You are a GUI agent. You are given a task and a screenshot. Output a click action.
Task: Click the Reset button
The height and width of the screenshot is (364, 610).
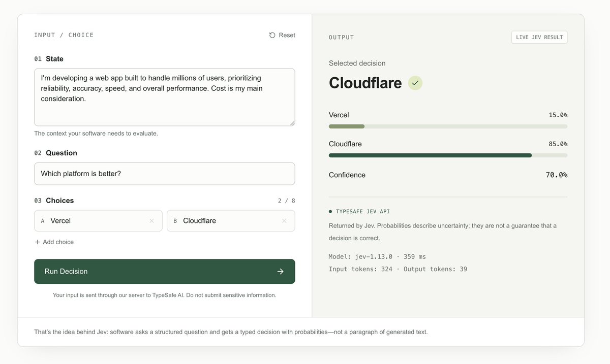coord(282,35)
